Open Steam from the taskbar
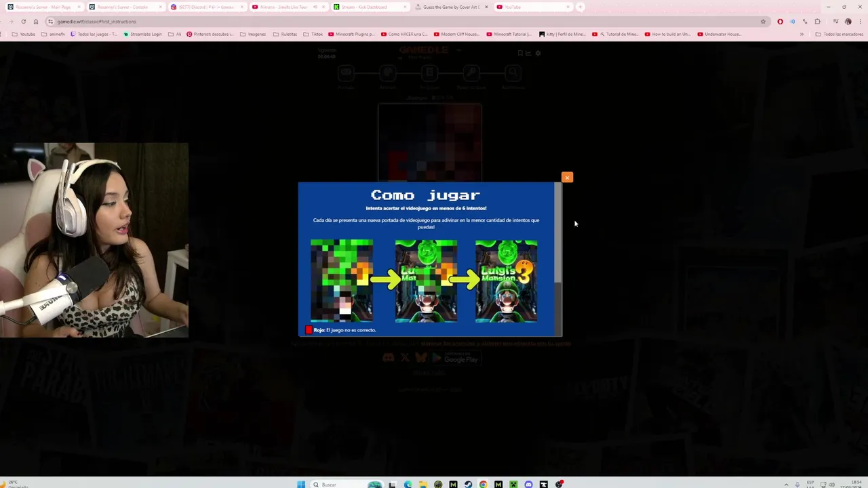868x488 pixels. [x=468, y=484]
